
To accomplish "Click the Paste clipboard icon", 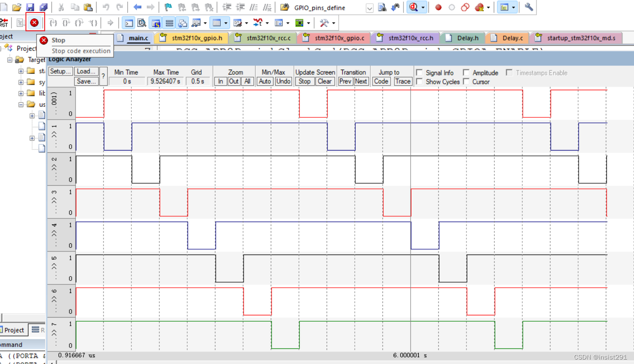I will pyautogui.click(x=88, y=7).
